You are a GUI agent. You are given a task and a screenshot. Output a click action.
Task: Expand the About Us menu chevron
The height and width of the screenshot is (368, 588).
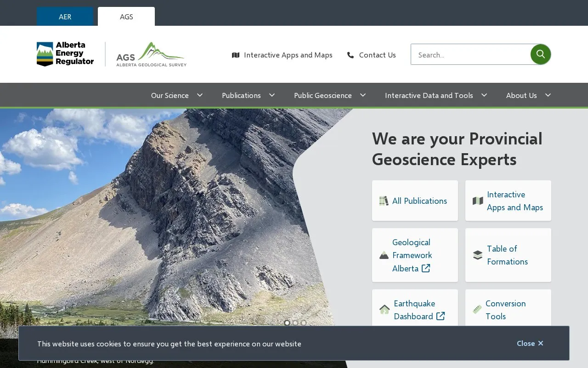click(x=548, y=95)
